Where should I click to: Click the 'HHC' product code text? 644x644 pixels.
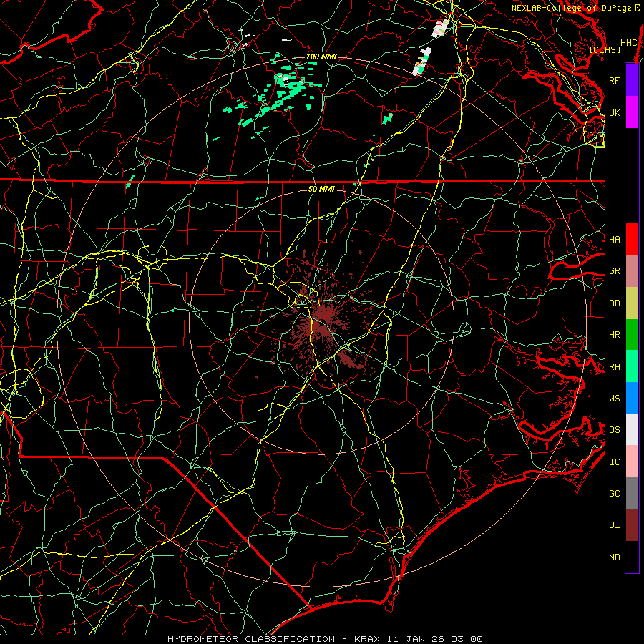click(x=628, y=43)
